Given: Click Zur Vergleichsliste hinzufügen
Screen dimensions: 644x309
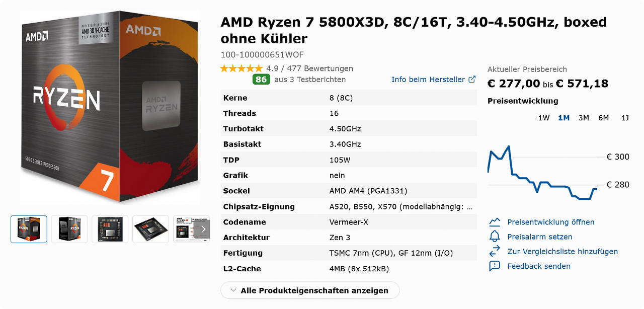Looking at the screenshot, I should point(562,251).
